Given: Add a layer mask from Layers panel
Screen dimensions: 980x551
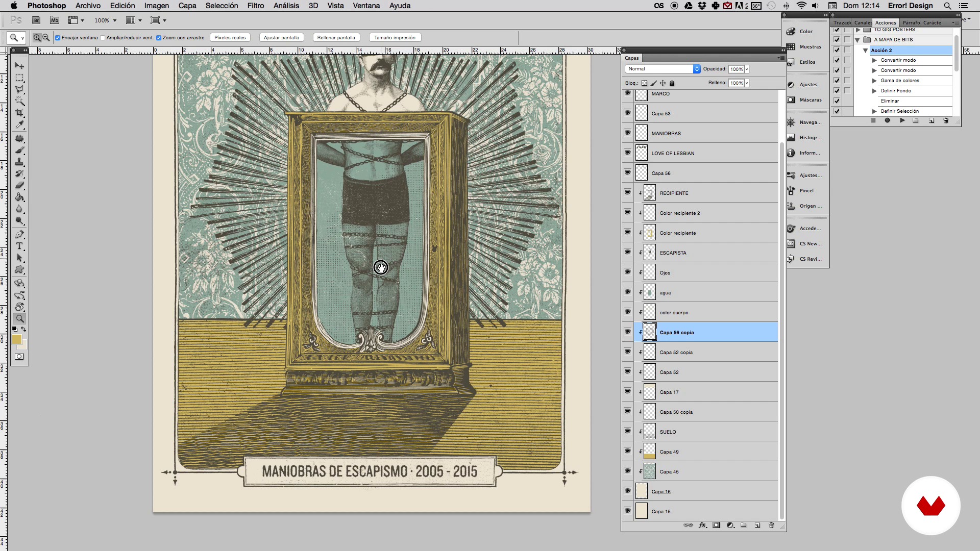Looking at the screenshot, I should 716,525.
